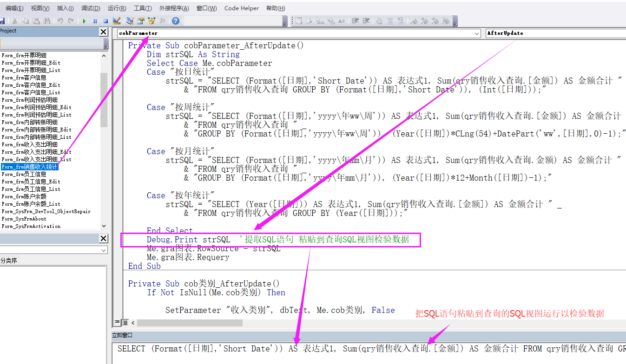Open the 编辑(E) menu
The height and width of the screenshot is (364, 626).
point(15,8)
